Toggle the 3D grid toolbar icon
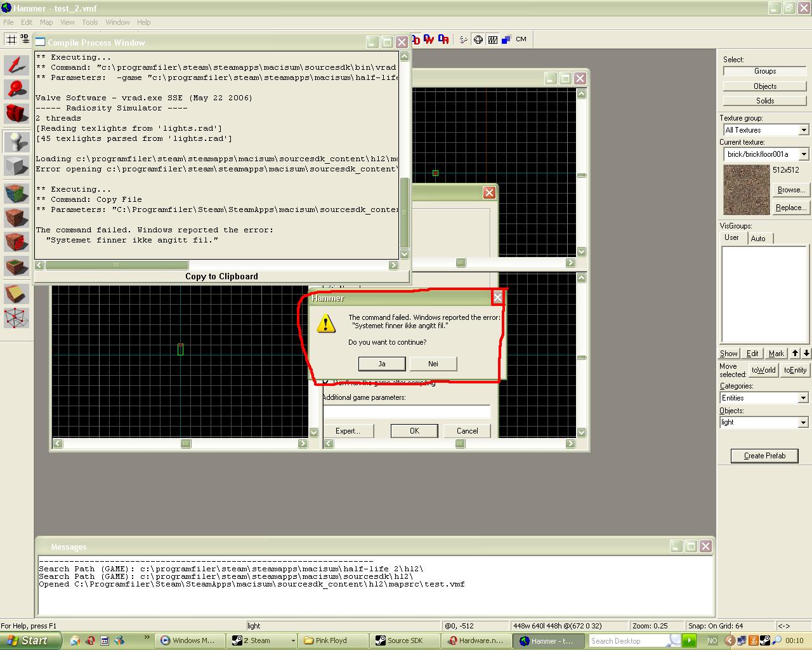The height and width of the screenshot is (650, 812). coord(25,39)
